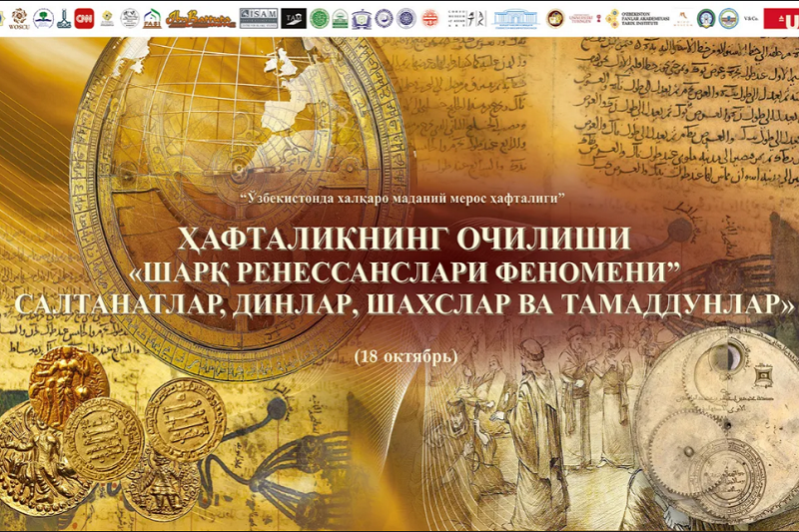Viewport: 799px width, 532px height.
Task: Click the WOSCU logo
Action: tap(17, 18)
